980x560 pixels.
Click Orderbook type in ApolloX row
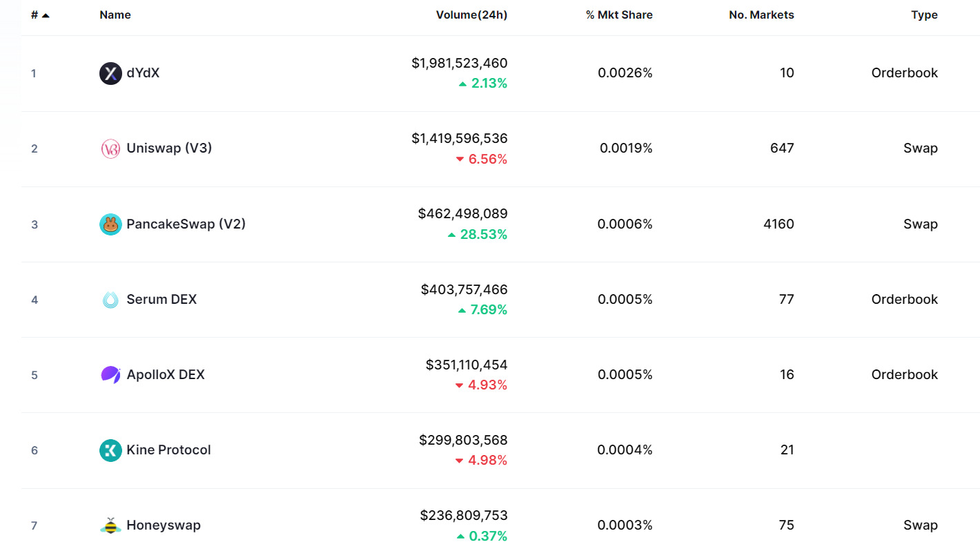click(x=905, y=374)
